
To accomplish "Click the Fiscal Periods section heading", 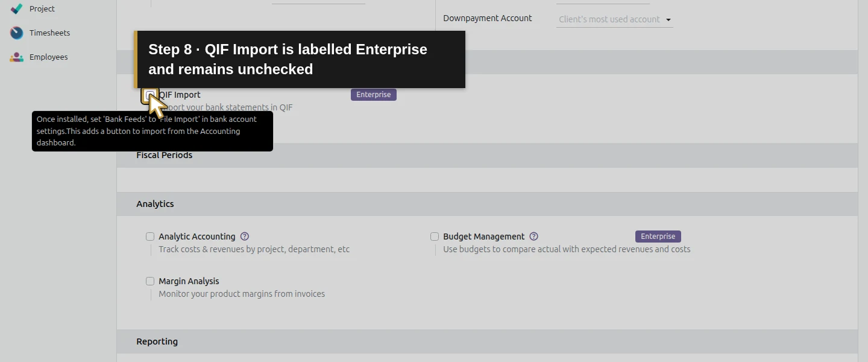I will 165,155.
